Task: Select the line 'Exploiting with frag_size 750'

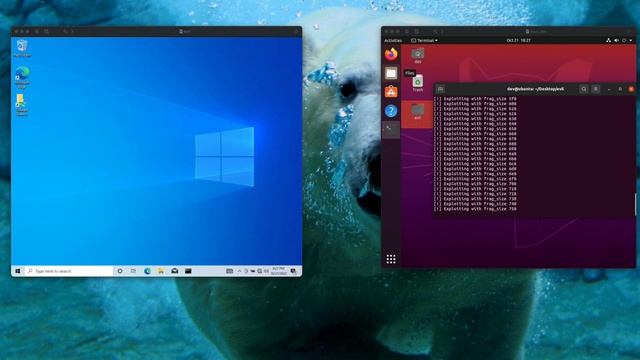Action: (476, 209)
